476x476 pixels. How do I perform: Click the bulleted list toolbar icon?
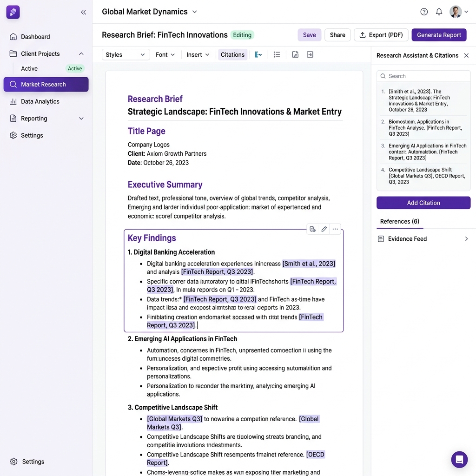pyautogui.click(x=277, y=55)
